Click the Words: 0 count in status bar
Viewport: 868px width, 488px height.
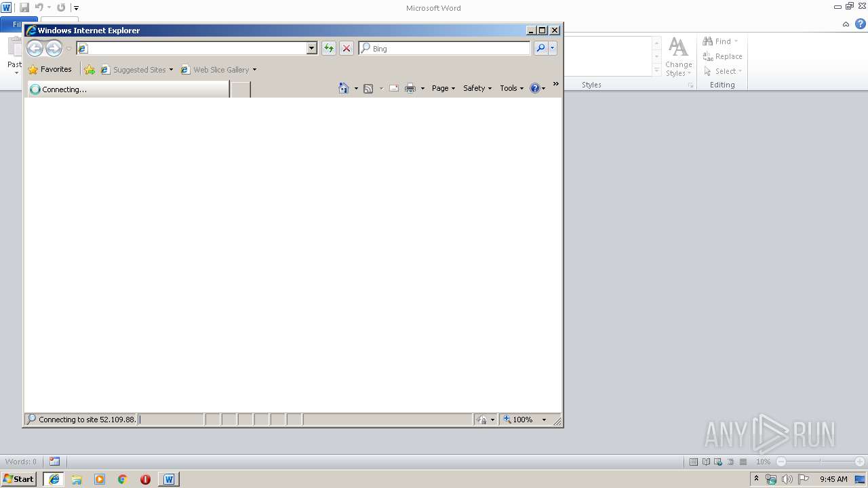pyautogui.click(x=21, y=462)
